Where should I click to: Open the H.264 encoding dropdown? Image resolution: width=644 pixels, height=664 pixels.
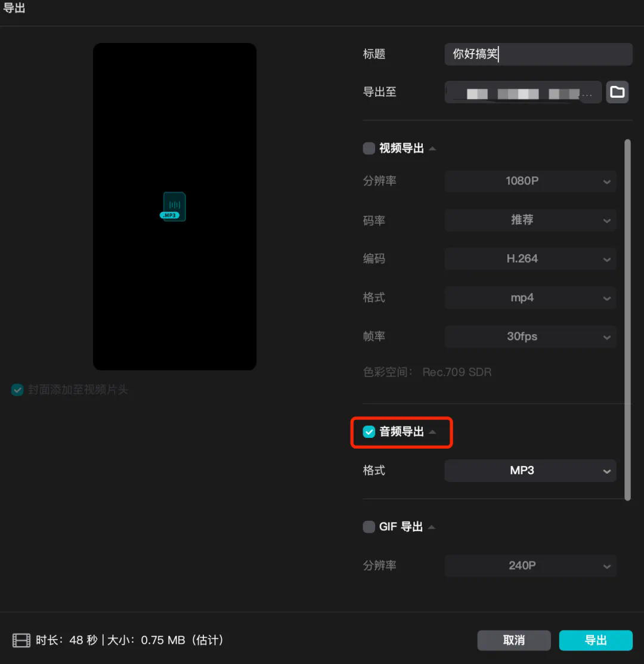pos(530,259)
